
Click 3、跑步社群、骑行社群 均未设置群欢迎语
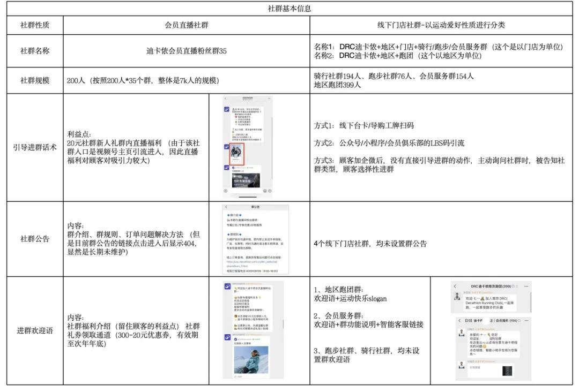367,355
